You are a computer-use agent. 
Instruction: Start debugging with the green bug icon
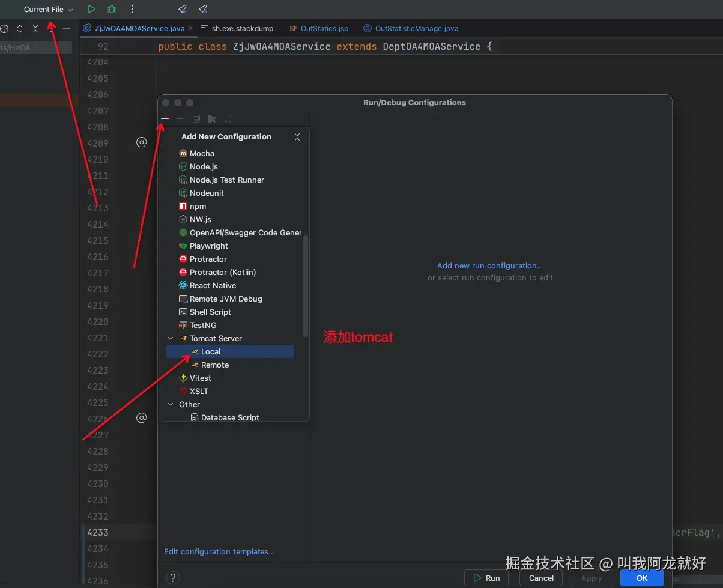(112, 9)
